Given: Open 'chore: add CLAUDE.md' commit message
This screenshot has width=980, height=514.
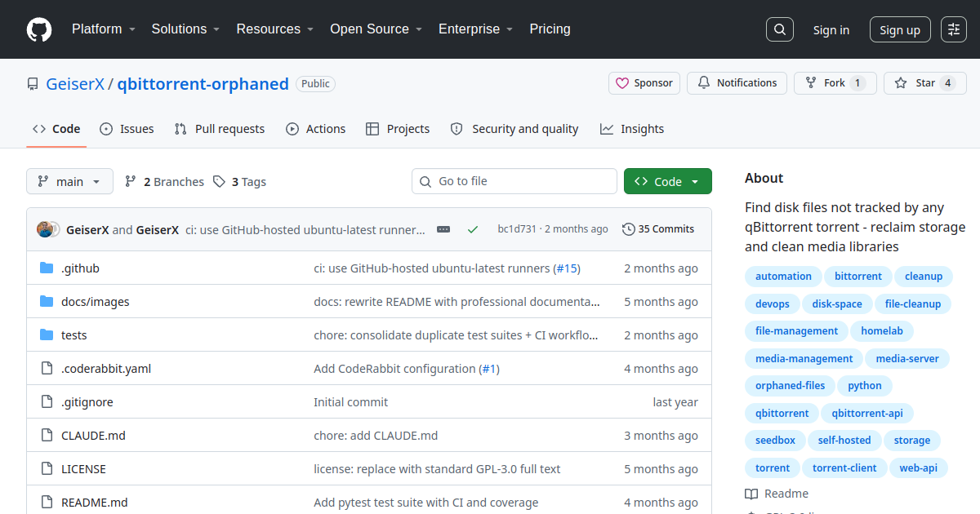Looking at the screenshot, I should pos(376,436).
